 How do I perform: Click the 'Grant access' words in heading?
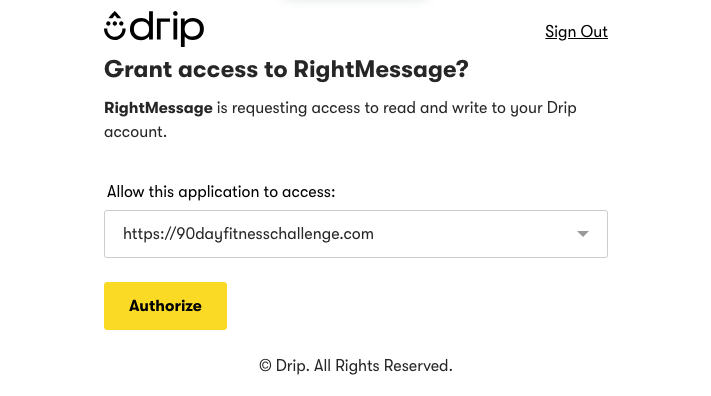(181, 70)
